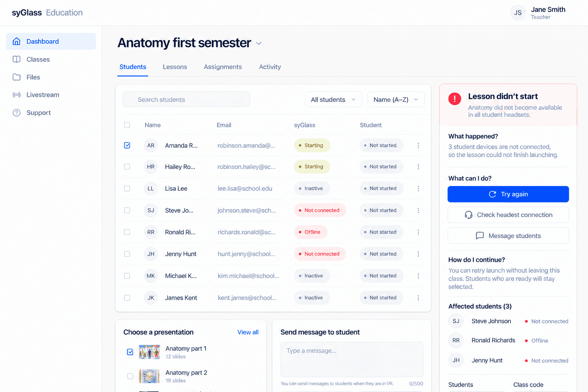Uncheck the Amanda R... row checkbox

point(127,145)
